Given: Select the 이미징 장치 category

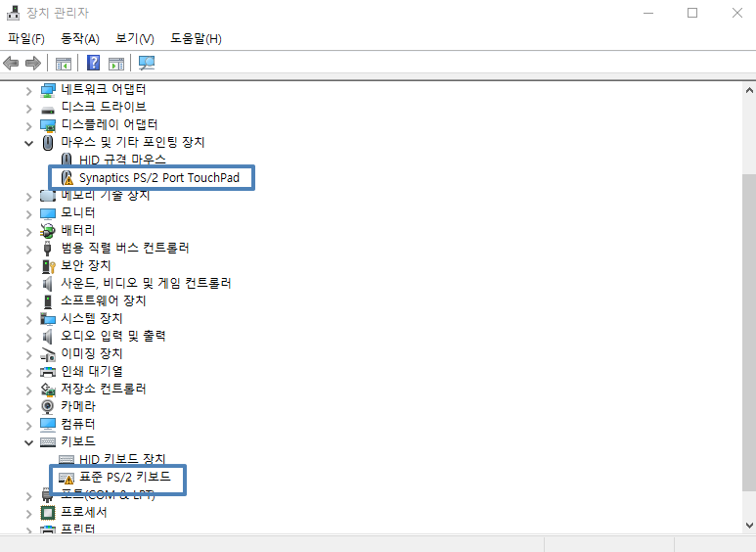Looking at the screenshot, I should [92, 353].
